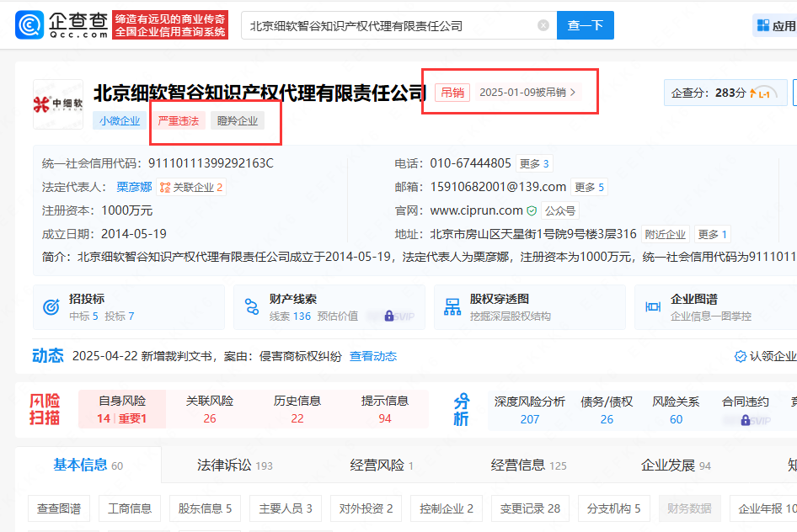The image size is (797, 532).
Task: Open the 招投标 bidding icon card
Action: point(51,307)
